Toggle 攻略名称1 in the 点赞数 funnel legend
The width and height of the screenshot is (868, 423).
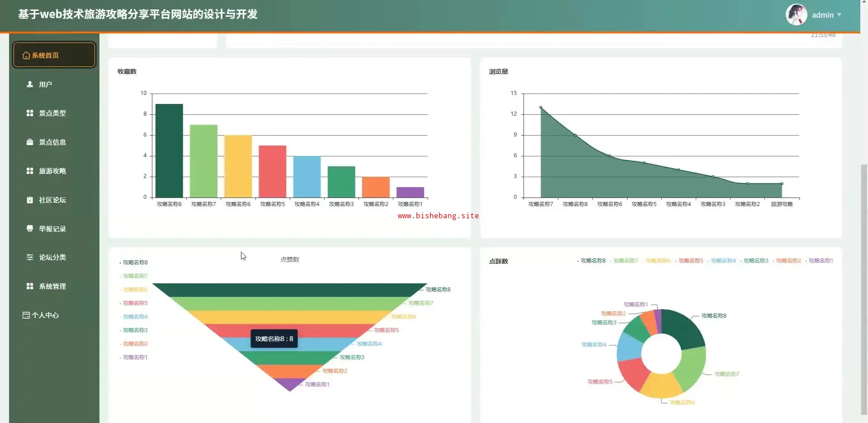134,357
